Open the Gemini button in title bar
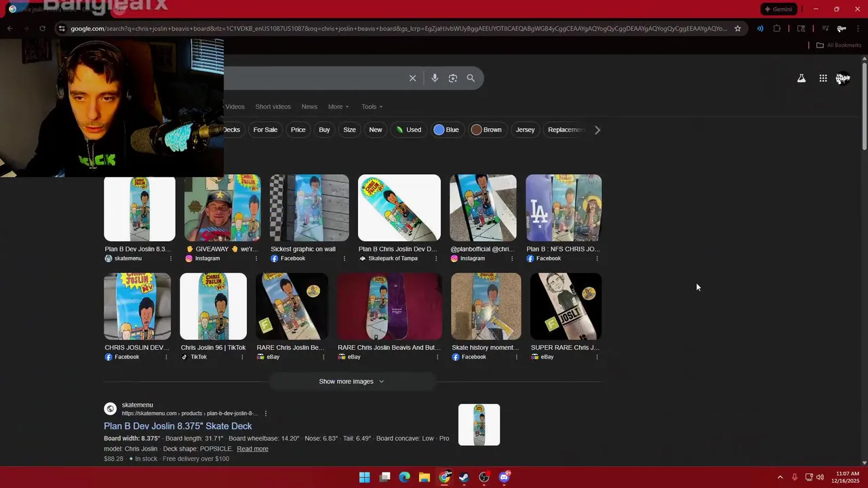868x488 pixels. pos(778,9)
